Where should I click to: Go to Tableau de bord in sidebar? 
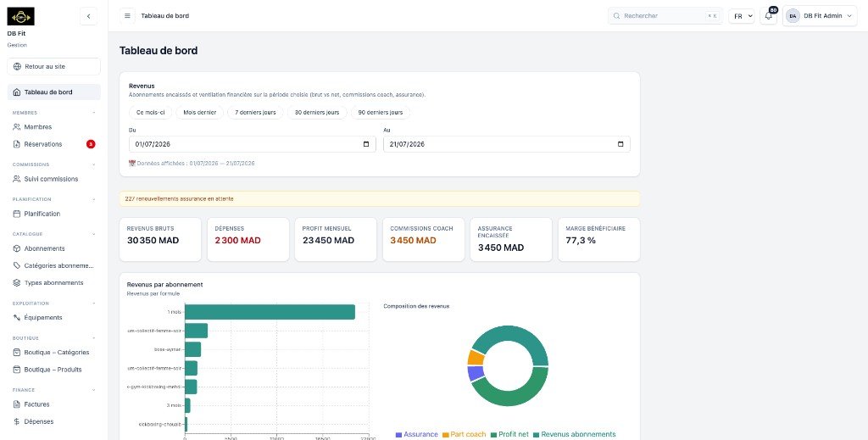tap(53, 92)
